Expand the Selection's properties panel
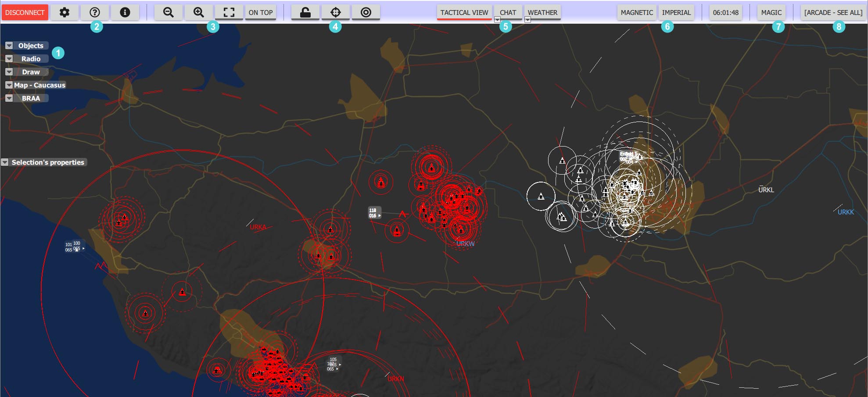The width and height of the screenshot is (868, 397). pos(5,162)
